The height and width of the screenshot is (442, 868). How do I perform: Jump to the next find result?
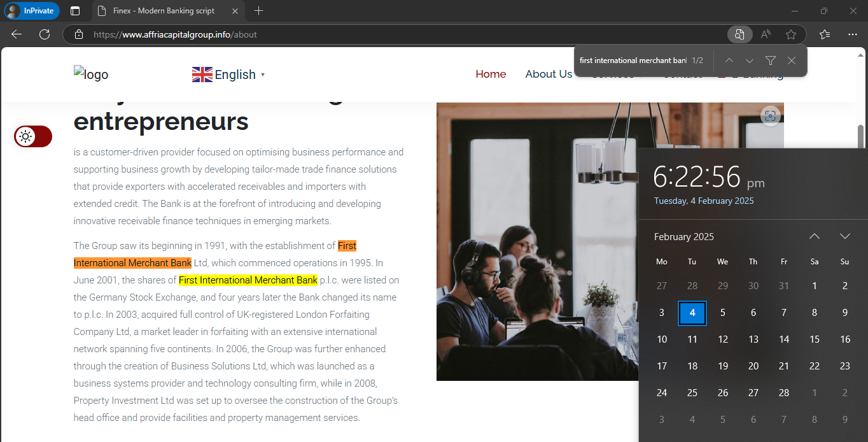[750, 61]
